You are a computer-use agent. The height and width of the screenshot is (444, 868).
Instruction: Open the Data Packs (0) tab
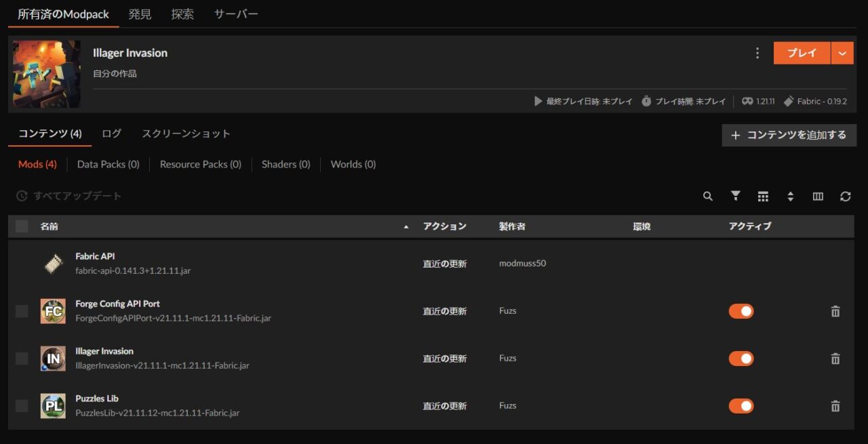click(x=108, y=164)
